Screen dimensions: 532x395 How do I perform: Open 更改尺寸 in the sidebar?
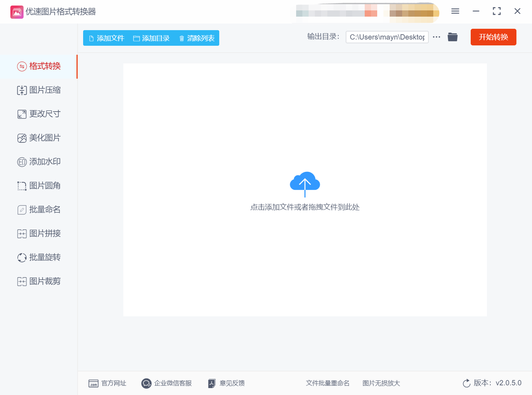[x=38, y=114]
